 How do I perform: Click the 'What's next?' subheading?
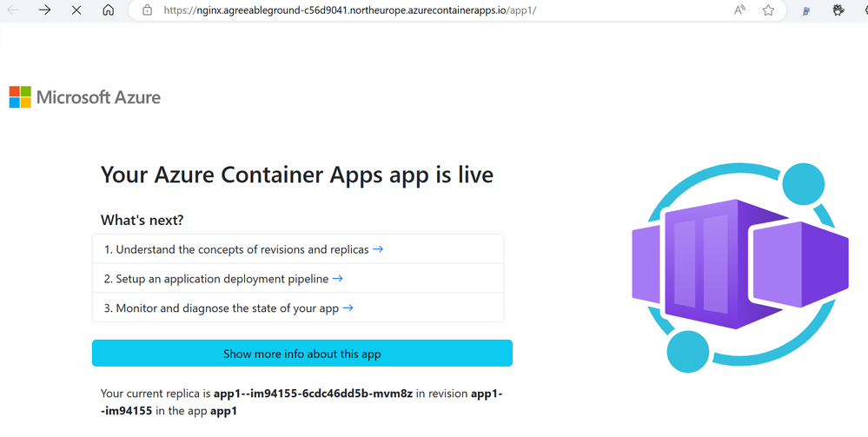pyautogui.click(x=142, y=220)
